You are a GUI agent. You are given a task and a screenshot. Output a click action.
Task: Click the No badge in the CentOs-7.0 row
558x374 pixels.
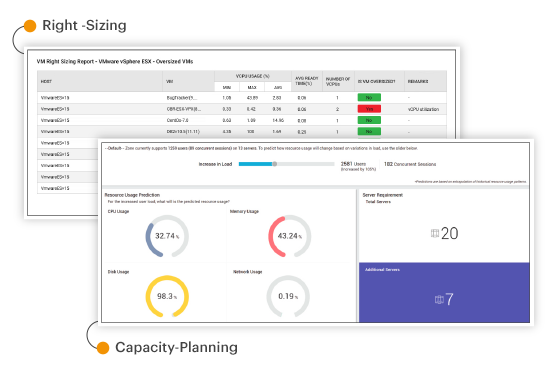369,120
